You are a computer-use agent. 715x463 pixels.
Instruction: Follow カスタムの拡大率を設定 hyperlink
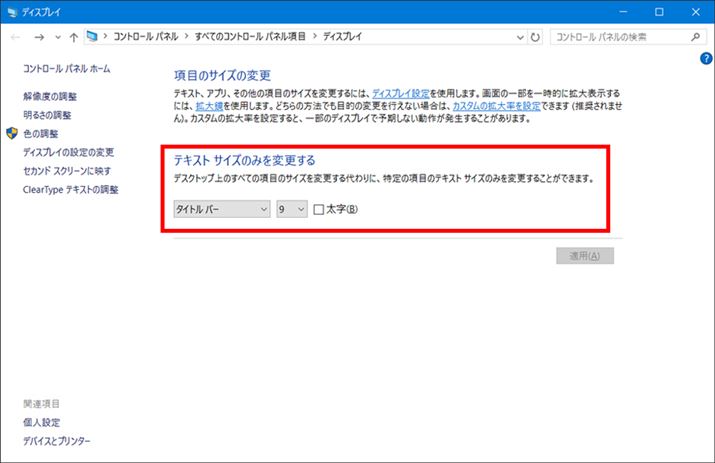point(497,106)
